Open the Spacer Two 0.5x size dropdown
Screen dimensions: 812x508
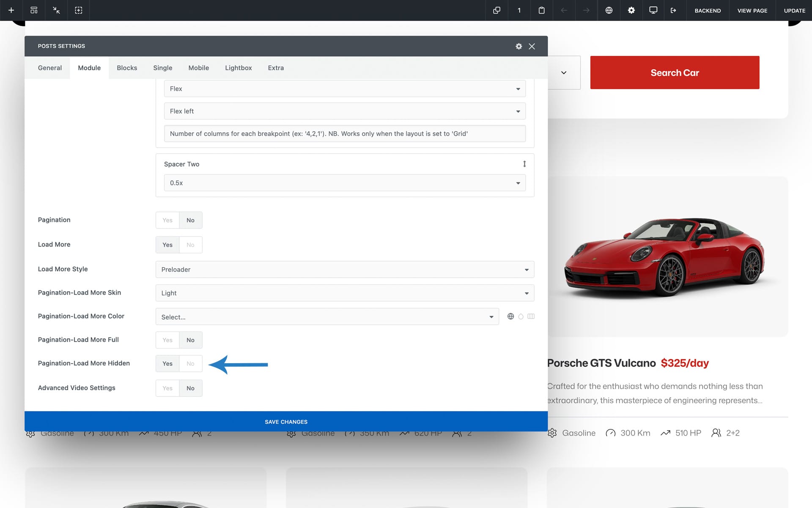point(344,183)
